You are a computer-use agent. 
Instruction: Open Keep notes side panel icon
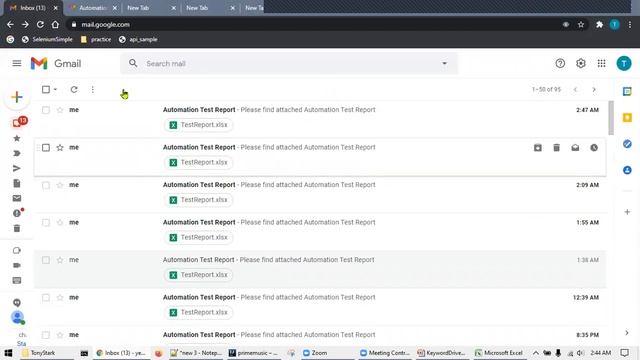pos(627,118)
